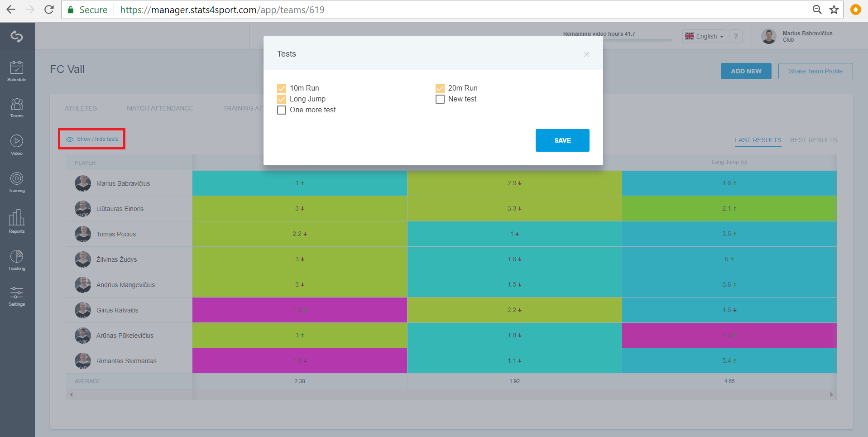The image size is (868, 437).
Task: Click the horizontal scrollbar right arrow
Action: (831, 395)
